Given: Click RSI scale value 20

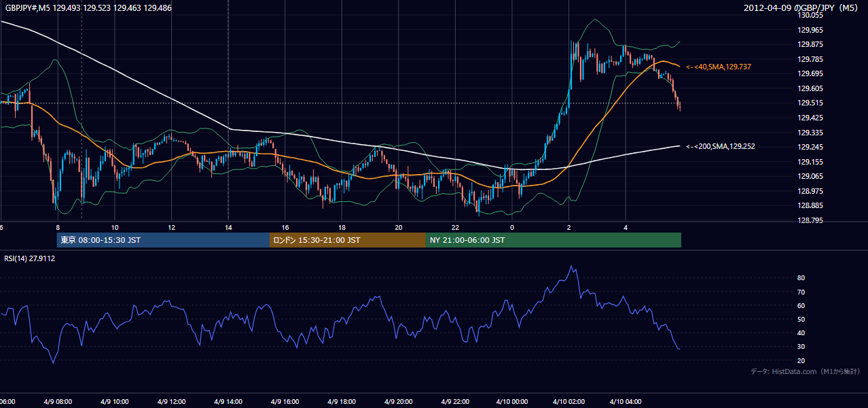Looking at the screenshot, I should tap(801, 360).
